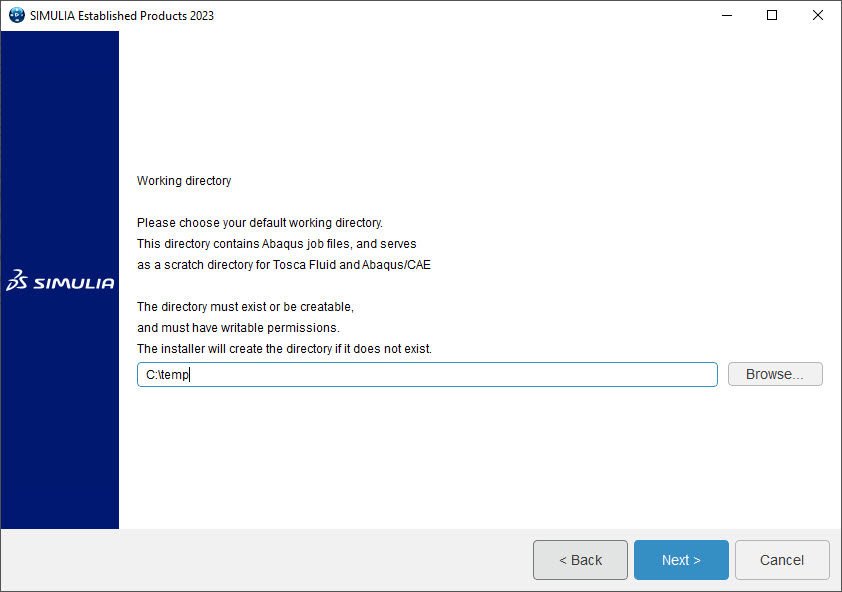Click the "scratch directory for Tosca Fluid" line
Screen dimensions: 842x592
(x=284, y=265)
